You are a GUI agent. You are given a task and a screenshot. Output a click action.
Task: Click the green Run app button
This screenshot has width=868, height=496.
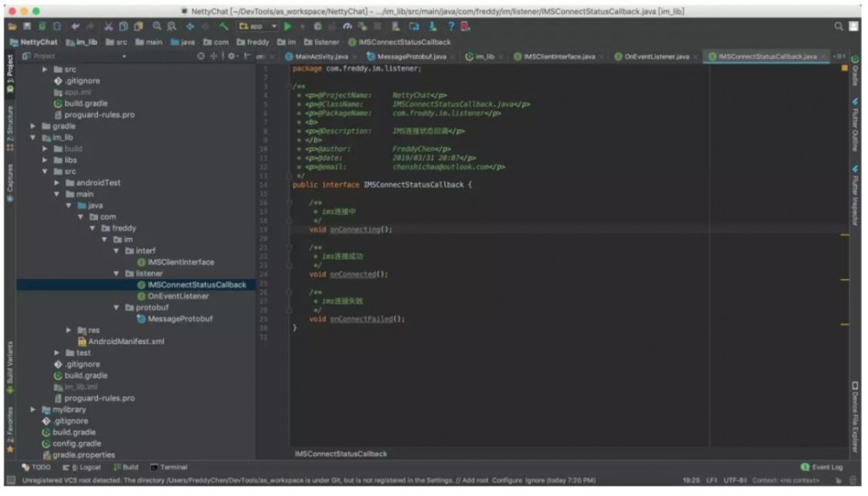[x=288, y=27]
